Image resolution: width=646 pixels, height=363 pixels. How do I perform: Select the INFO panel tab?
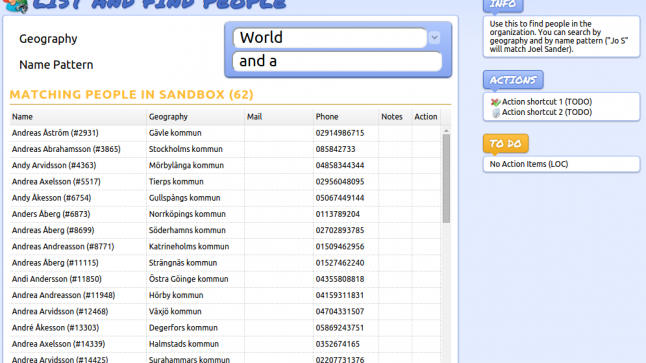tap(503, 4)
